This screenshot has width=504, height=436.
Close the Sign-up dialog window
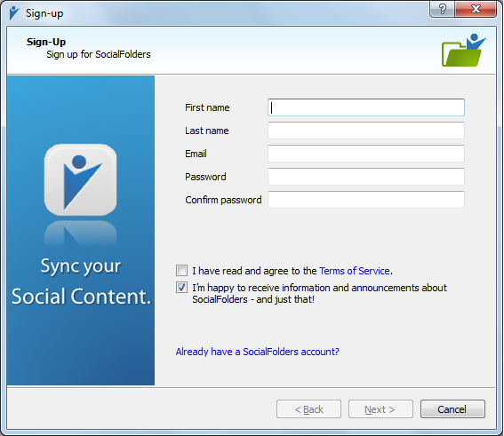pyautogui.click(x=476, y=9)
